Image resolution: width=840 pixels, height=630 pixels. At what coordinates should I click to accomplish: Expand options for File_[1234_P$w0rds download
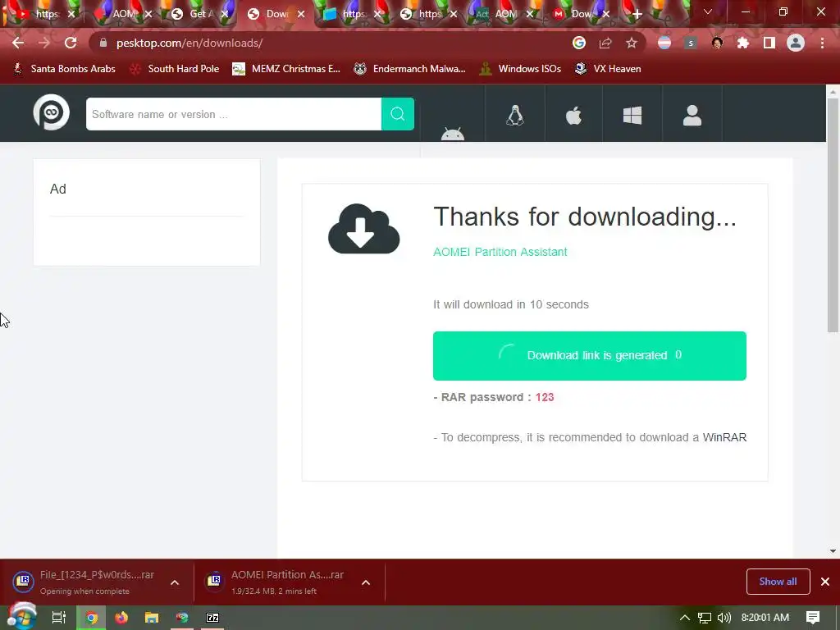(x=175, y=582)
